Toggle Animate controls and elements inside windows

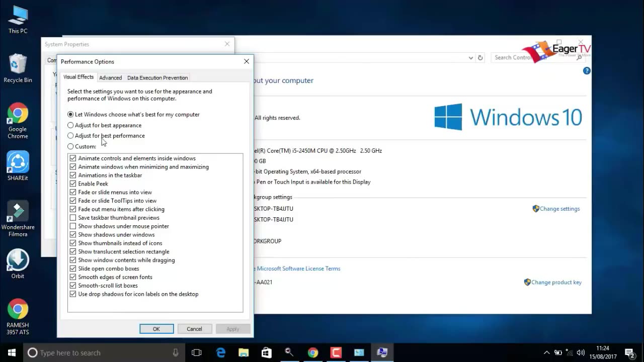[73, 158]
